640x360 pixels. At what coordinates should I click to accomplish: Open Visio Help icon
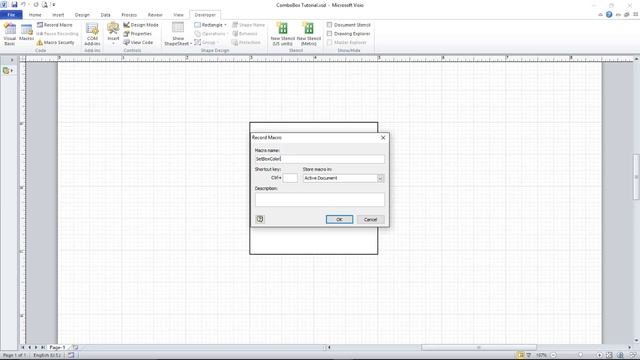(x=609, y=15)
